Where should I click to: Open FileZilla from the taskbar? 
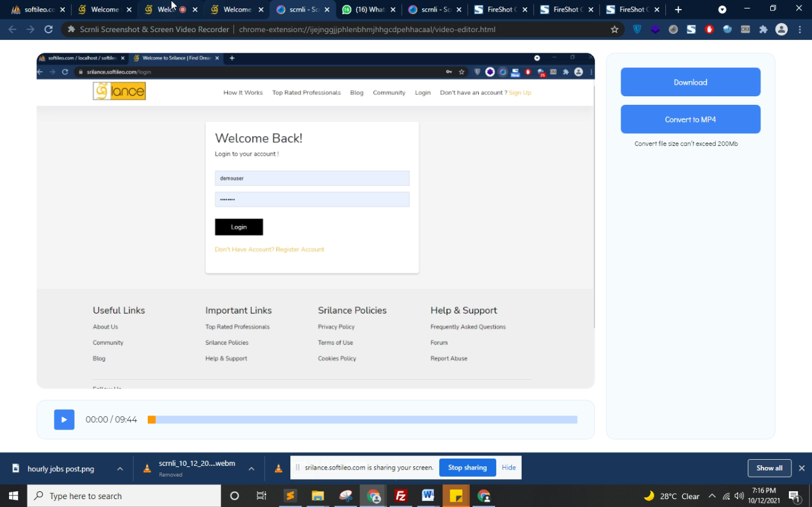(x=401, y=496)
